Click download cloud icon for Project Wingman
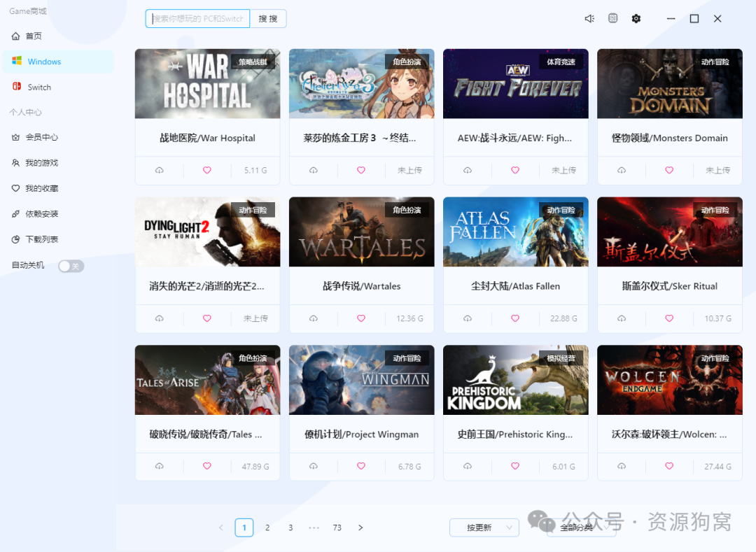The height and width of the screenshot is (552, 756). 314,466
